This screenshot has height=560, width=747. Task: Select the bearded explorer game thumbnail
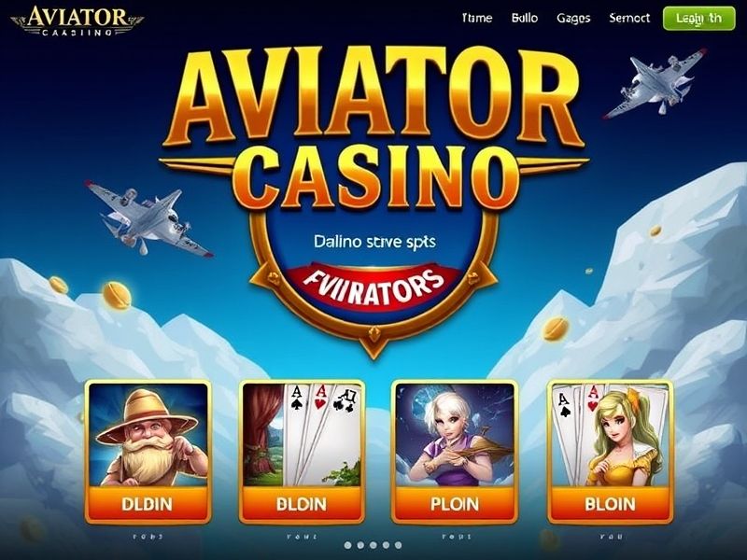tap(148, 435)
